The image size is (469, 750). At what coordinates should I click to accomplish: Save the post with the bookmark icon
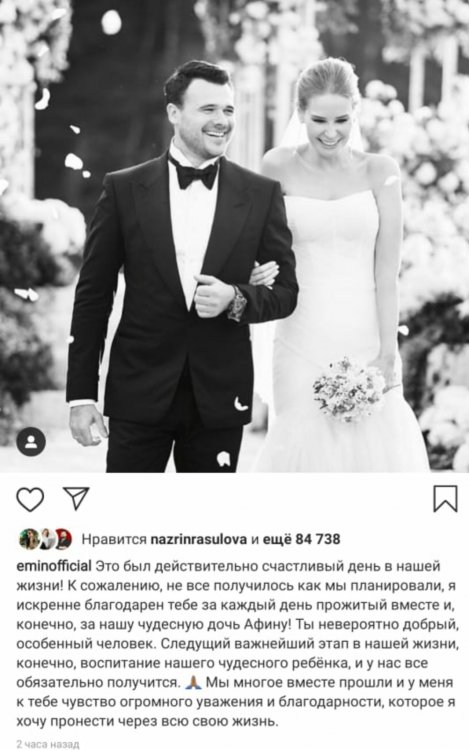pos(445,499)
